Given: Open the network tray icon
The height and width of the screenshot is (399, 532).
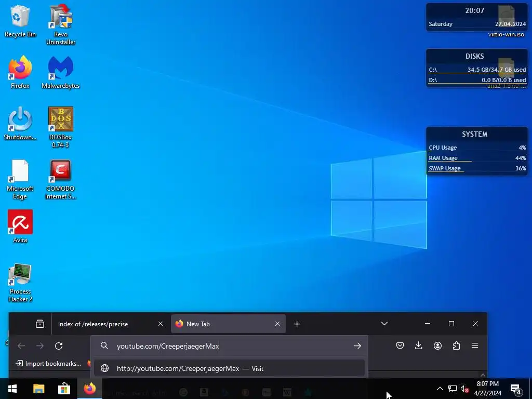Looking at the screenshot, I should click(453, 389).
